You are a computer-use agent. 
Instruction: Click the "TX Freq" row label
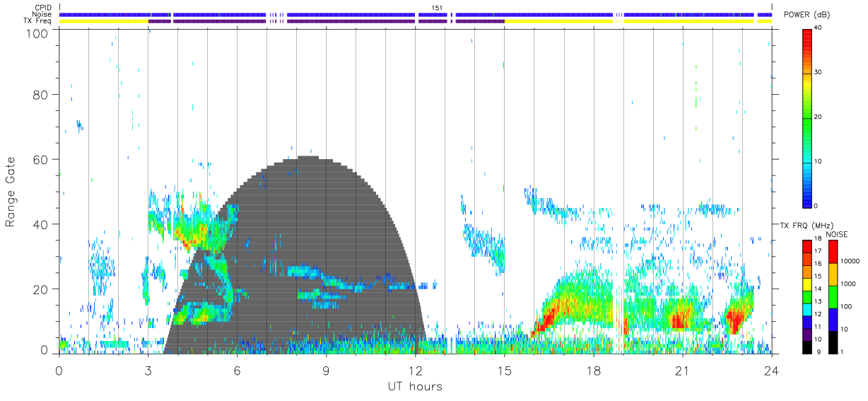[38, 21]
